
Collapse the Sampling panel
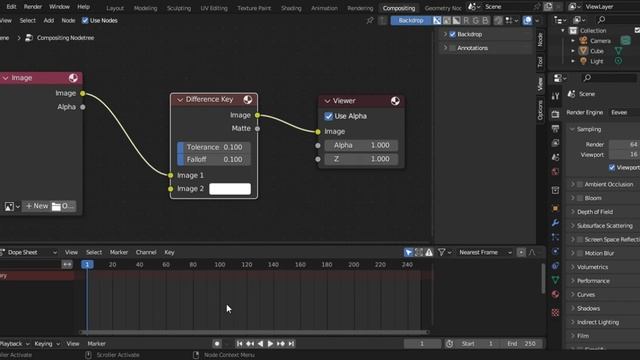pyautogui.click(x=572, y=129)
